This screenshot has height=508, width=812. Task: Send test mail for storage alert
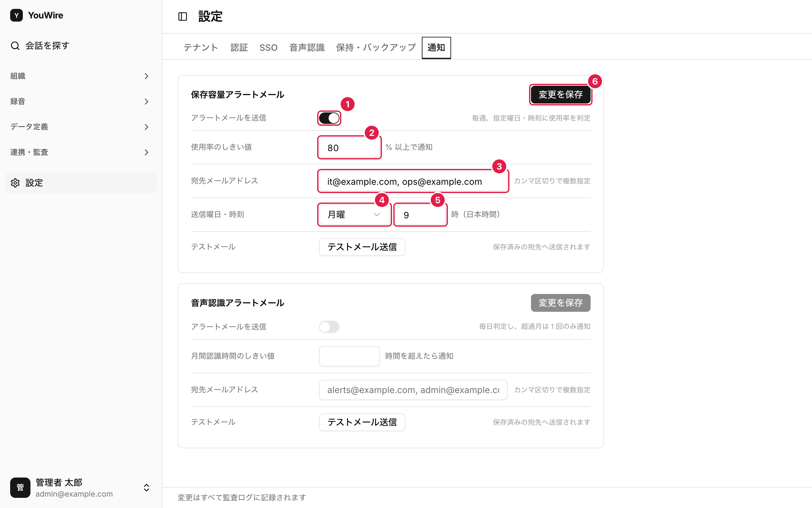pos(362,247)
